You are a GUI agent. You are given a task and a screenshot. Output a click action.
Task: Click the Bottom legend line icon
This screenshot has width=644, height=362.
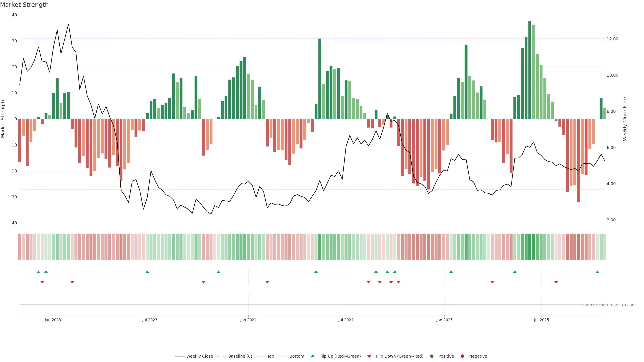282,356
